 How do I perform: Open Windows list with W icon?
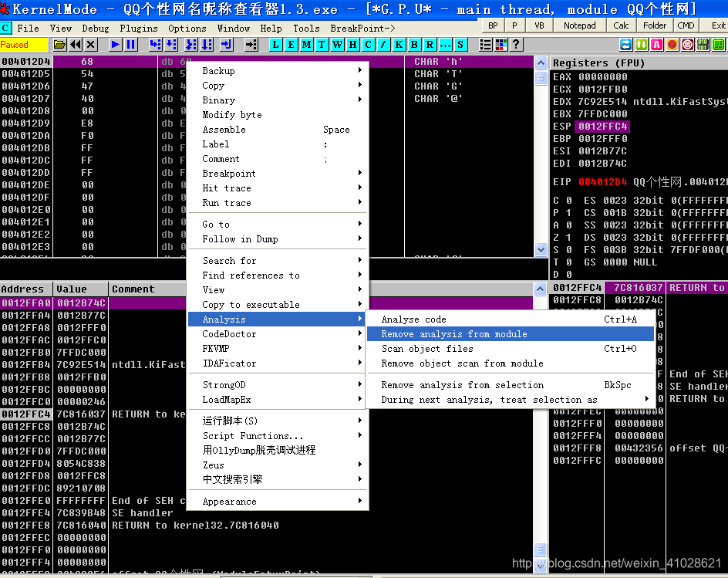(x=338, y=45)
